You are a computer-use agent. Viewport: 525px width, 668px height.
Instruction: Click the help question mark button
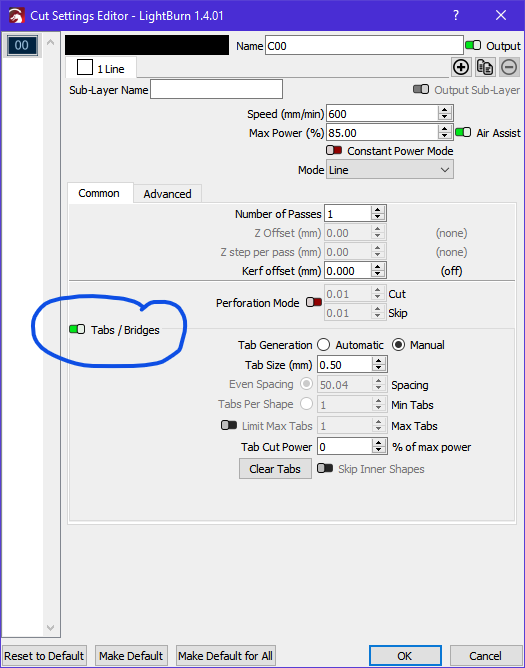[x=456, y=15]
